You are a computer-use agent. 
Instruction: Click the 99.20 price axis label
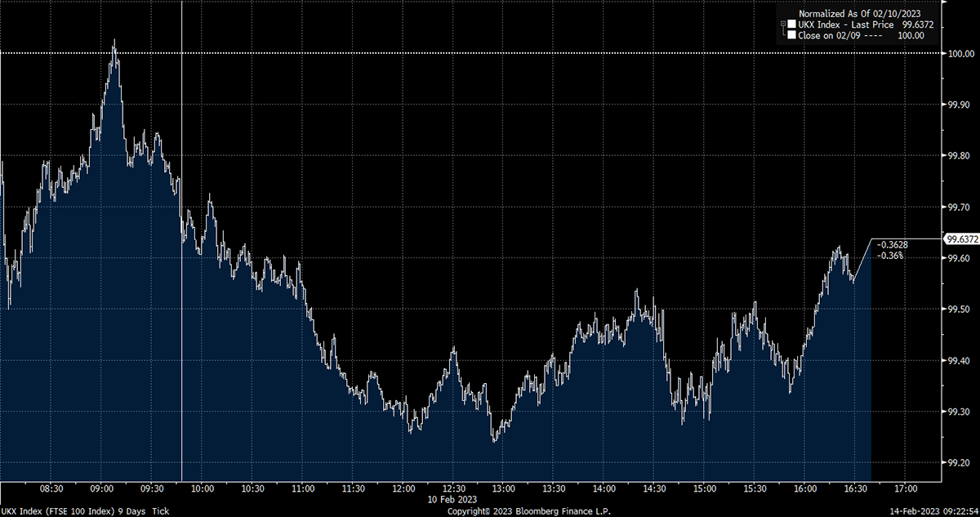[x=960, y=462]
